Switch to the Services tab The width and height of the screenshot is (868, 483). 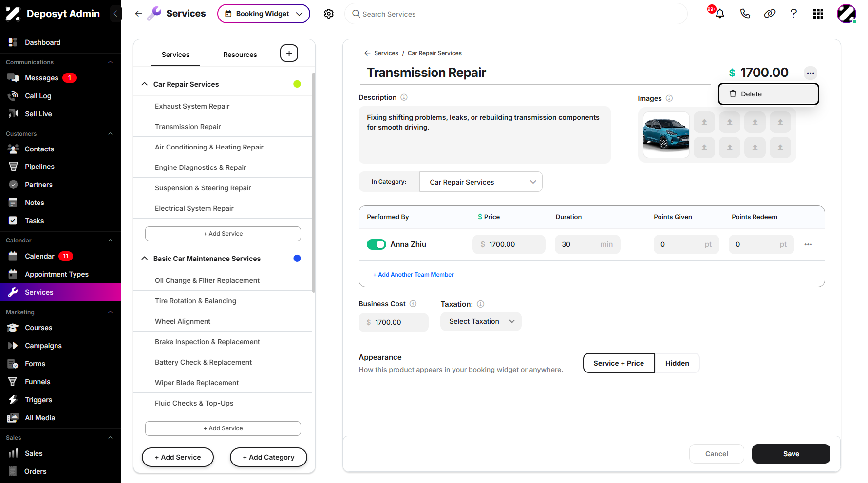175,55
